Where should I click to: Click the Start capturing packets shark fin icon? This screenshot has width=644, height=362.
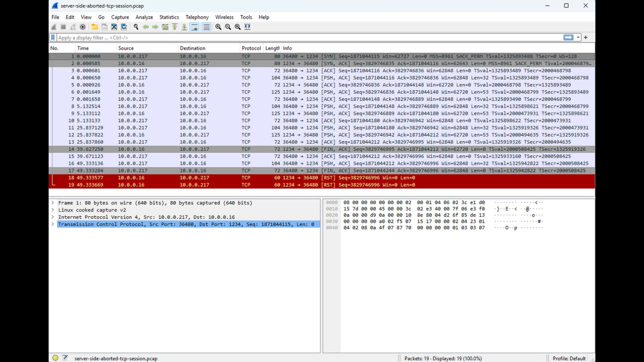[x=54, y=27]
